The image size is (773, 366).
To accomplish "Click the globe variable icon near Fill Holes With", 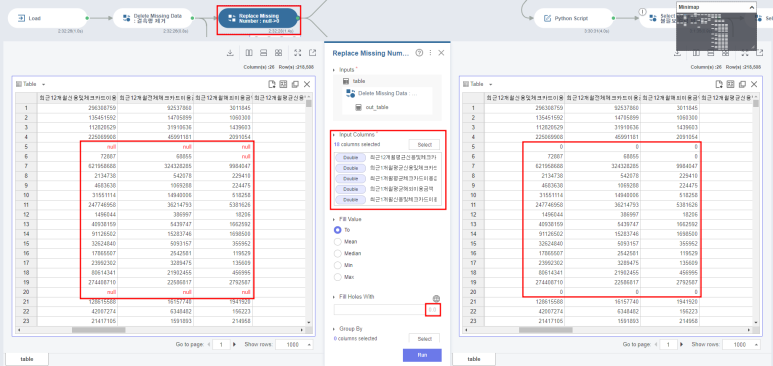I will coord(436,298).
